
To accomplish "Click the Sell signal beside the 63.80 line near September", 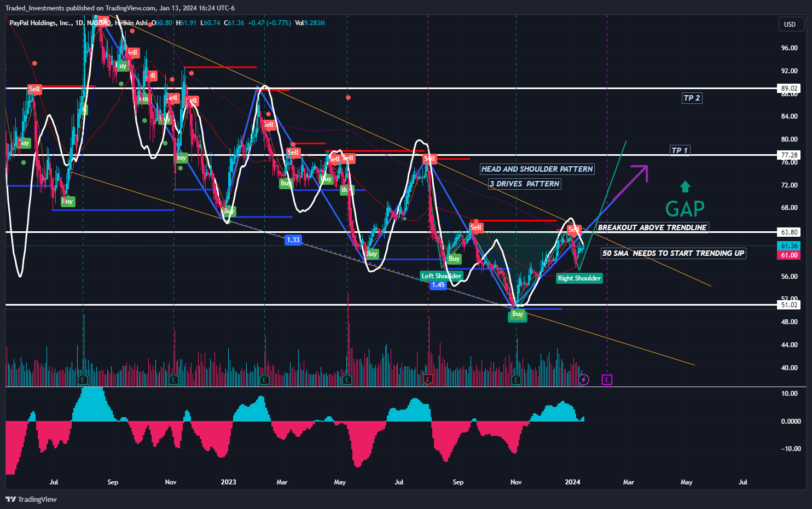I will click(477, 227).
